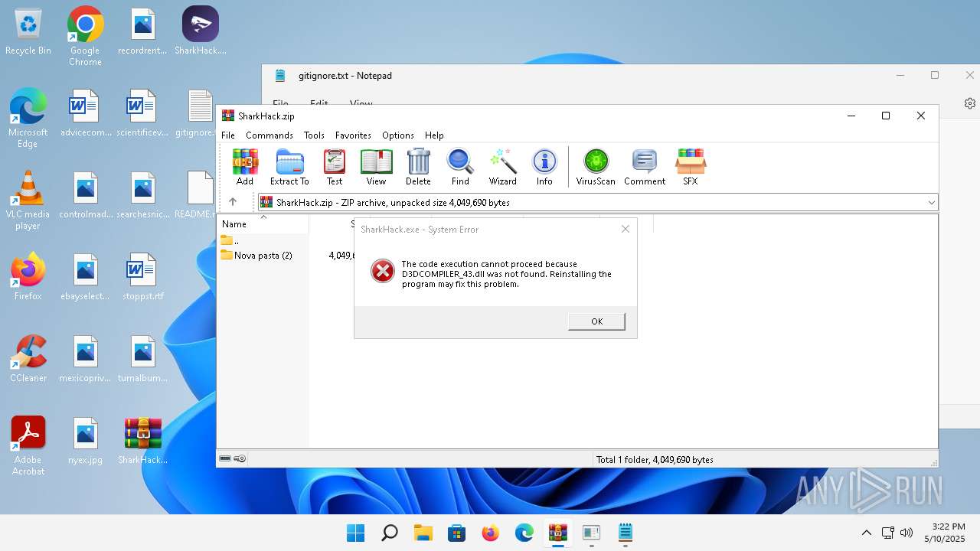Sort by the Name column header

[x=263, y=224]
